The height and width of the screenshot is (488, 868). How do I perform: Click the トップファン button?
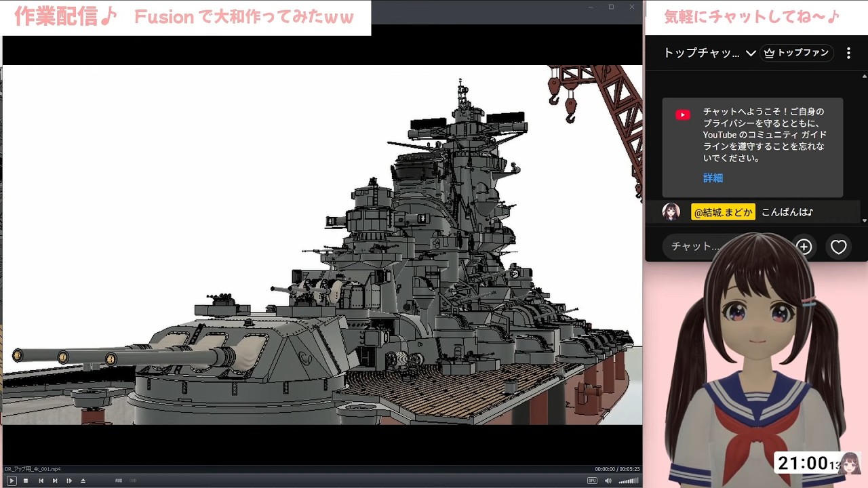coord(796,53)
